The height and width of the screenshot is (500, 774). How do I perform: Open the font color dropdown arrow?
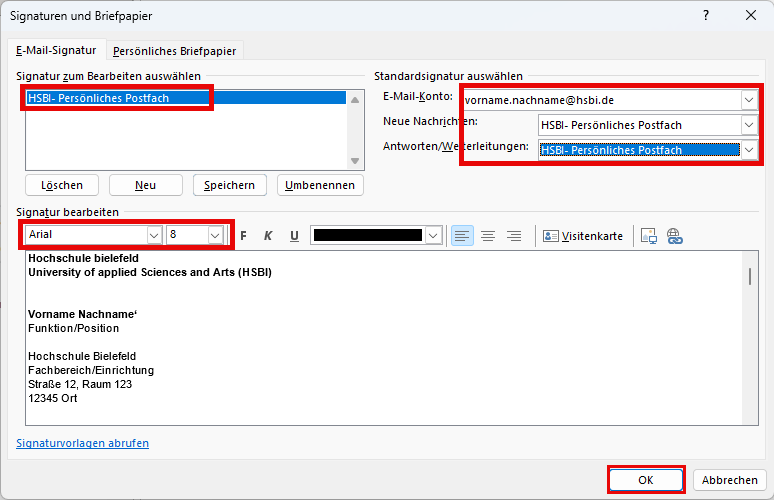(x=433, y=236)
